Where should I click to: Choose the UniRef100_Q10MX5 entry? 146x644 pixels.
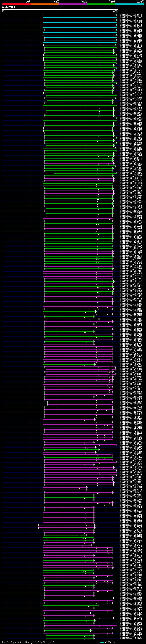(x=131, y=316)
